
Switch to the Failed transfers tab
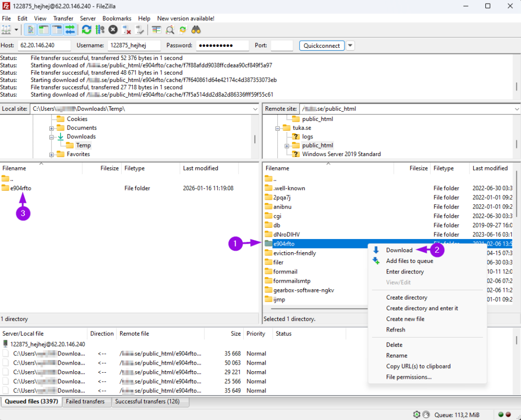[86, 402]
